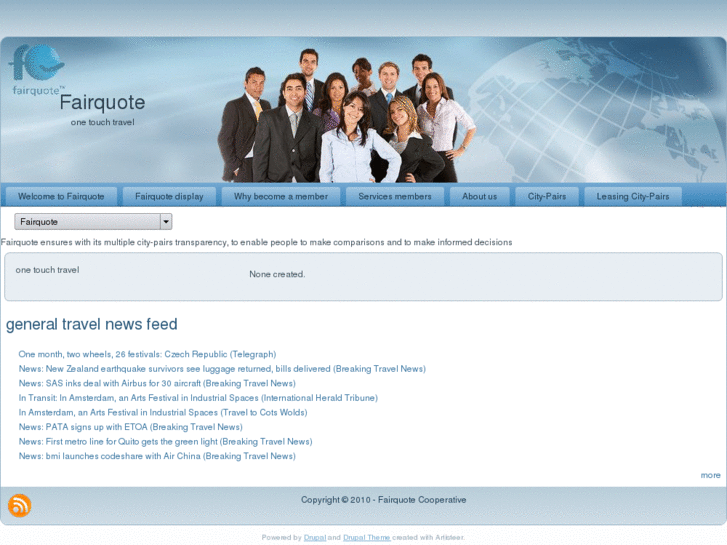Open Services members menu item

click(x=395, y=197)
